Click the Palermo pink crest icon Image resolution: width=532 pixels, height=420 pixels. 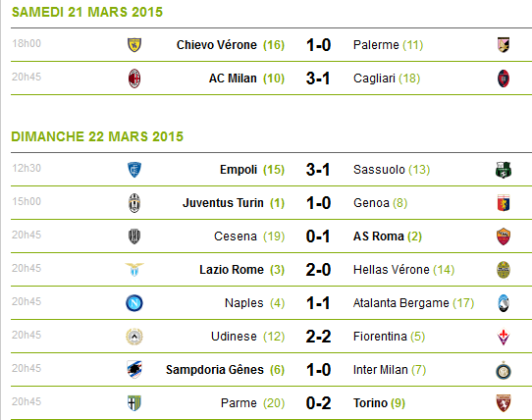[504, 45]
